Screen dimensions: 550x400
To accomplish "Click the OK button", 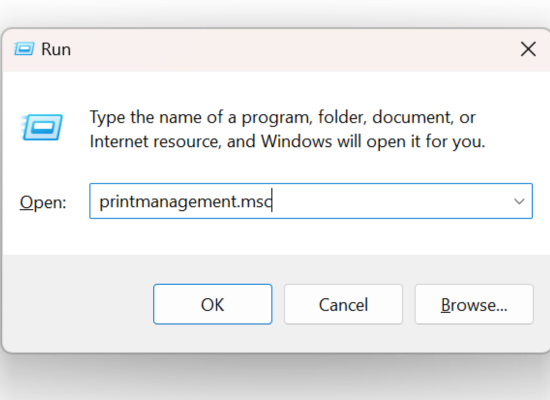I will 213,304.
